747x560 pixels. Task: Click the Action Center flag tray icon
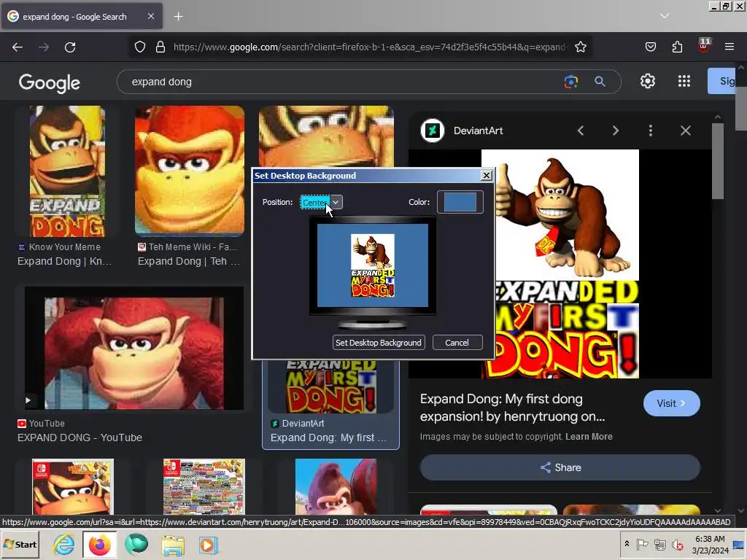point(642,544)
